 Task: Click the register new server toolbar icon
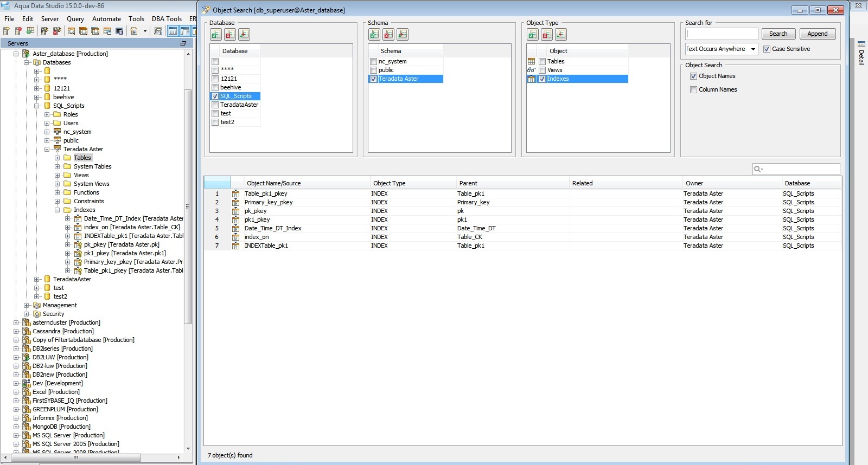[x=7, y=31]
